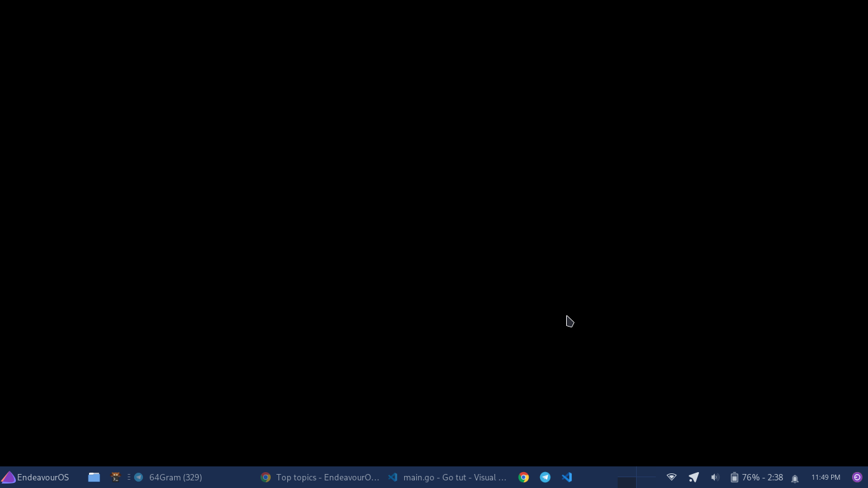Open the EndeavourOS application menu

click(36, 477)
